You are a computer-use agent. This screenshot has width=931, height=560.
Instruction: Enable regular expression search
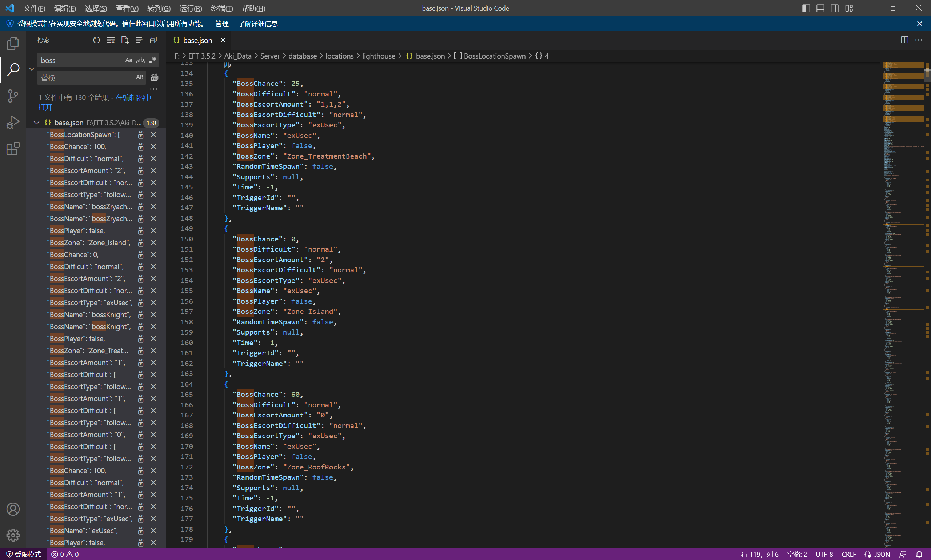tap(152, 60)
